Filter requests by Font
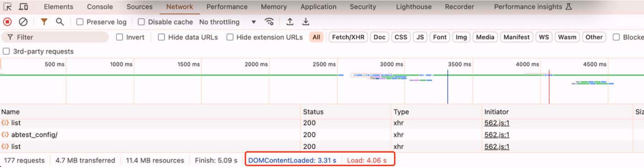644x167 pixels. 440,37
